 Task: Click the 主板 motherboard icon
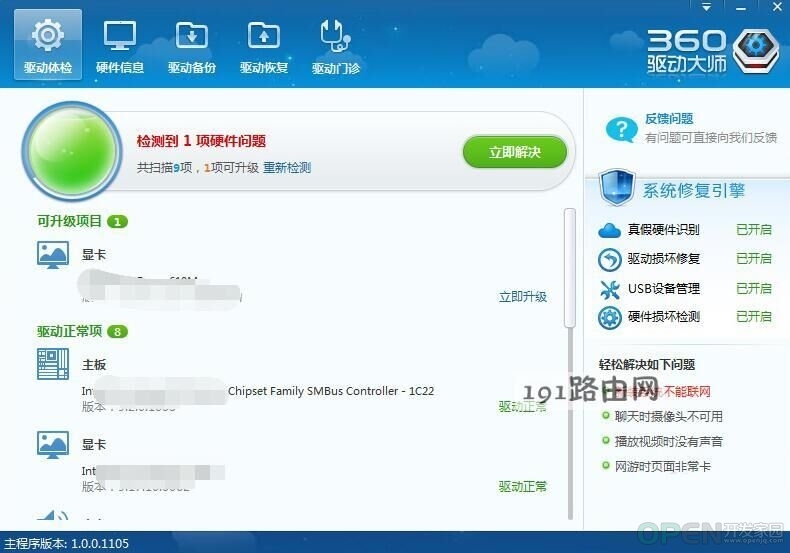pos(53,364)
